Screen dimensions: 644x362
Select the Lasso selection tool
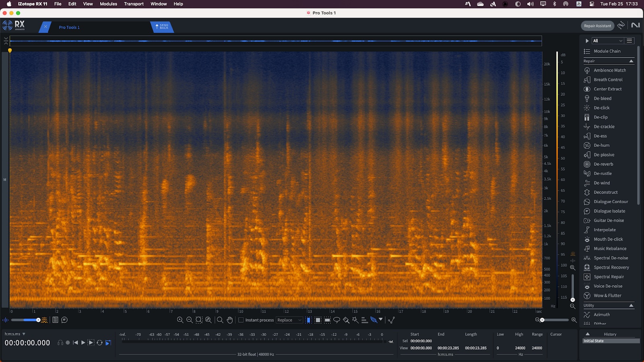(336, 320)
